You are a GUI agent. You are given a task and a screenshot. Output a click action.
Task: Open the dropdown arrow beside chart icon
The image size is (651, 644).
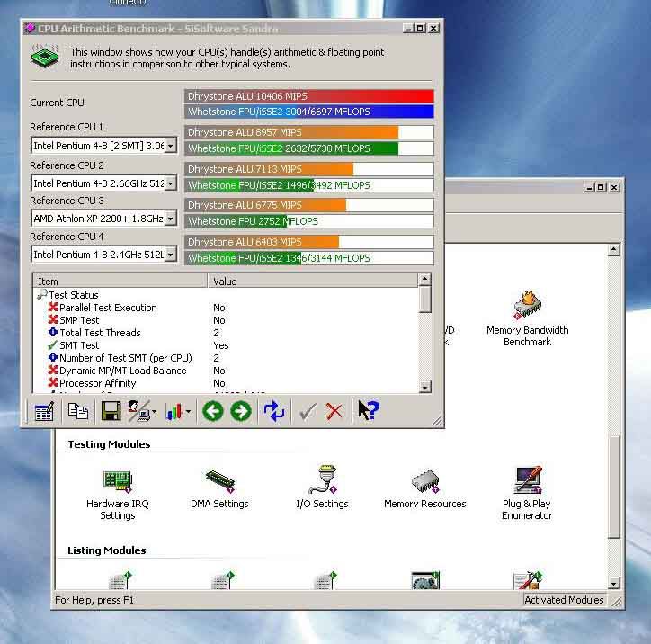188,412
